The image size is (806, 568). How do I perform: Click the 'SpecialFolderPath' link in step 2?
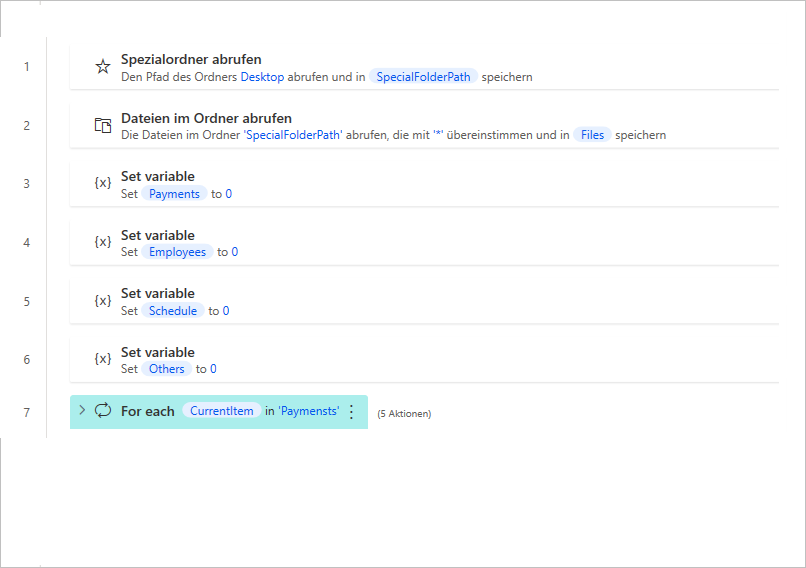pos(292,135)
